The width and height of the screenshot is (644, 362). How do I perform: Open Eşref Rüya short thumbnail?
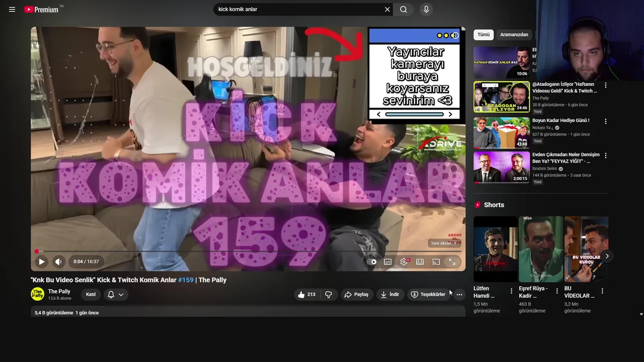[x=541, y=249]
